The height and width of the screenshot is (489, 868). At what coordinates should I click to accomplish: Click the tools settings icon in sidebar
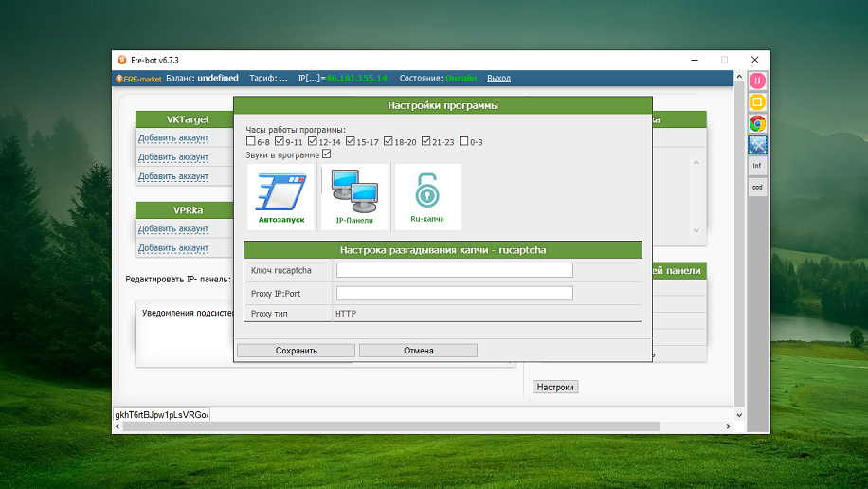tap(757, 144)
